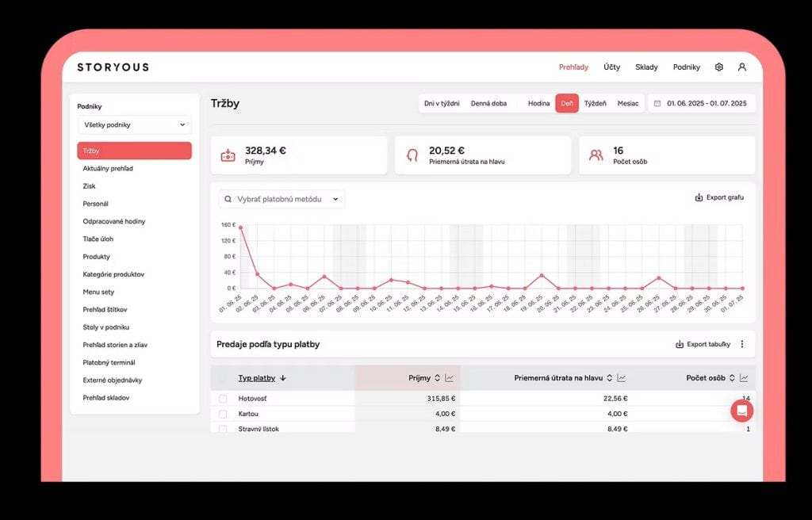Open the user profile icon
Viewport: 812px width, 520px height.
tap(742, 67)
